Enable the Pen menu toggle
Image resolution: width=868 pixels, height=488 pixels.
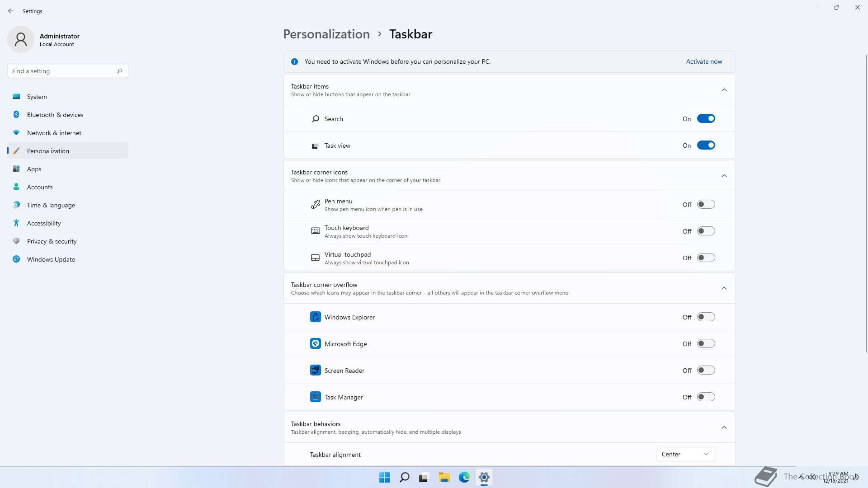pos(706,205)
